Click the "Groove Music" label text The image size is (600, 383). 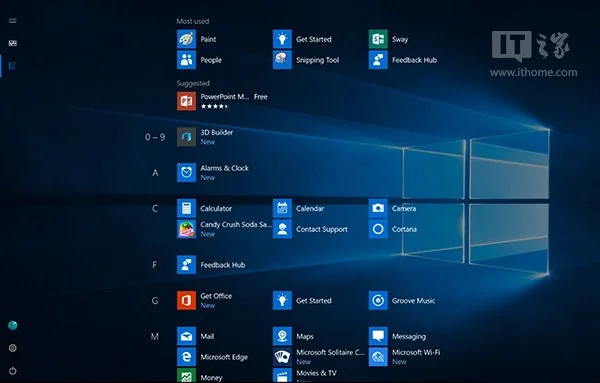pos(413,301)
